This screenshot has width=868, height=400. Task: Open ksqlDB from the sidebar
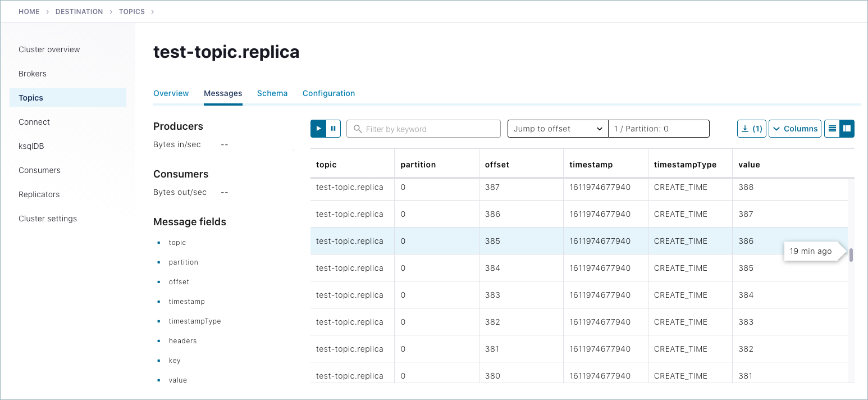tap(31, 146)
